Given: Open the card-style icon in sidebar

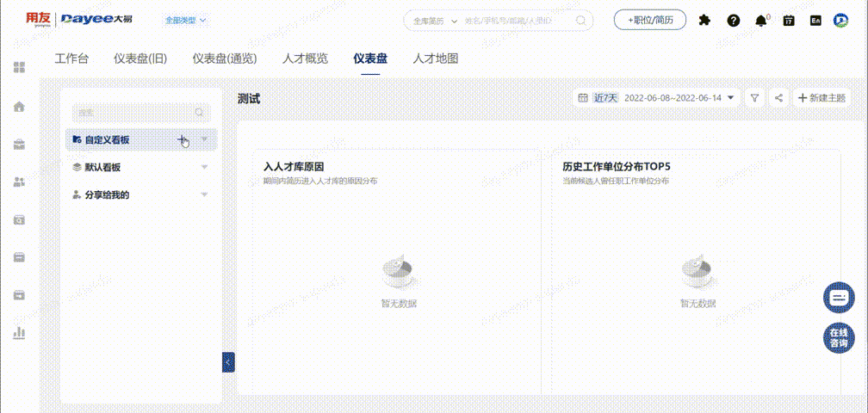Looking at the screenshot, I should [19, 257].
